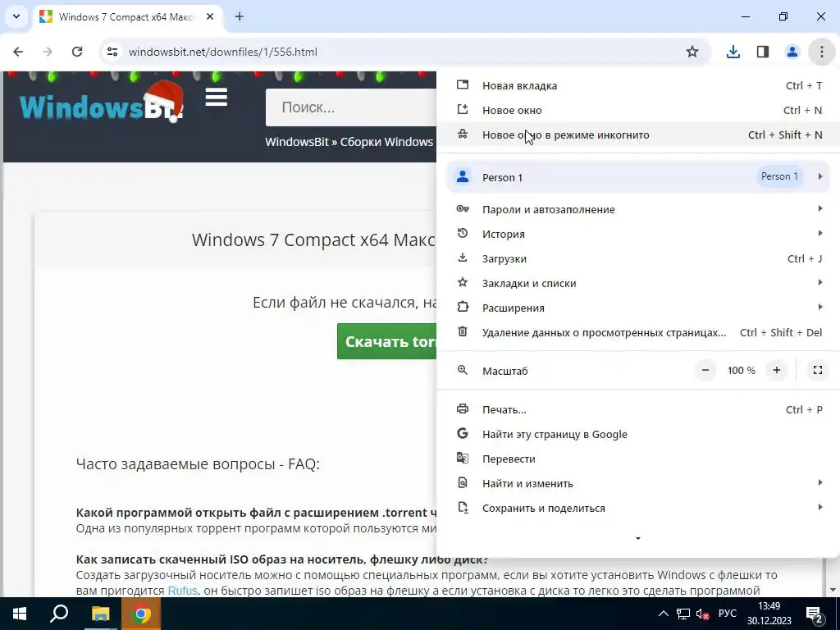
Task: Show hidden system tray icons
Action: tap(663, 614)
